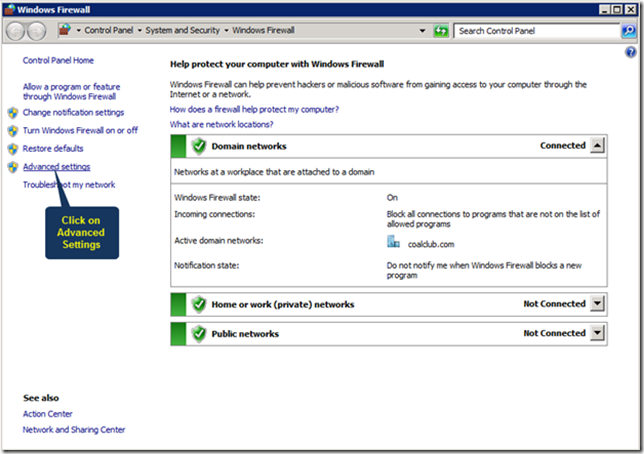
Task: Expand Home or work (private) networks section
Action: pyautogui.click(x=597, y=304)
